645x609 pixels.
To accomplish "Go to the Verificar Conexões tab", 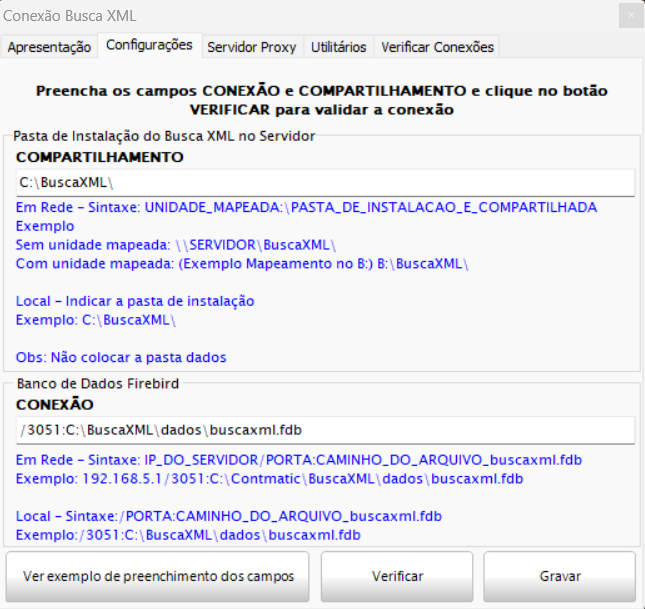I will [x=437, y=47].
